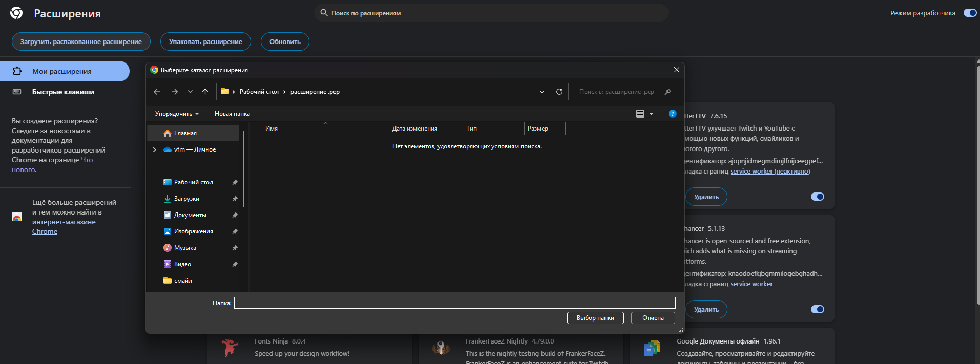
Task: Click pin icon next to Изображения
Action: click(x=235, y=231)
